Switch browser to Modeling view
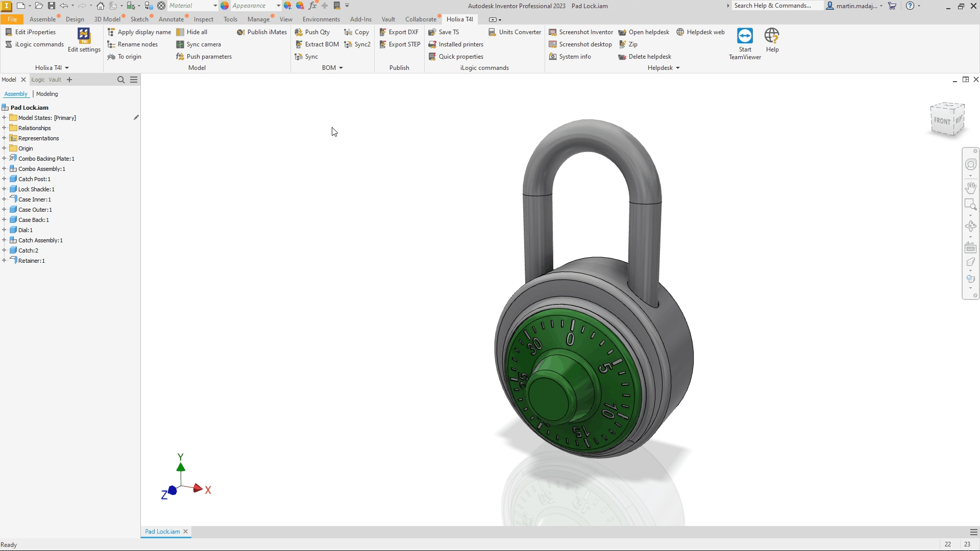 click(x=47, y=94)
